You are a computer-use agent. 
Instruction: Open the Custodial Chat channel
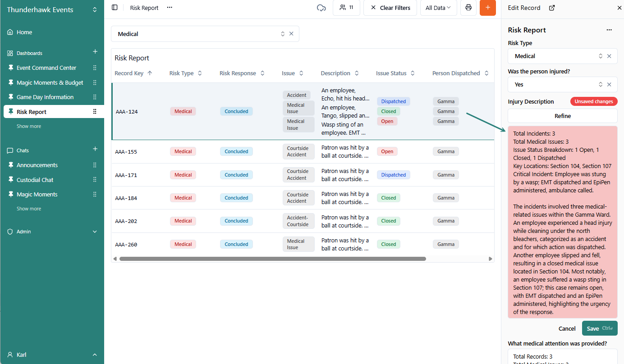(x=35, y=180)
